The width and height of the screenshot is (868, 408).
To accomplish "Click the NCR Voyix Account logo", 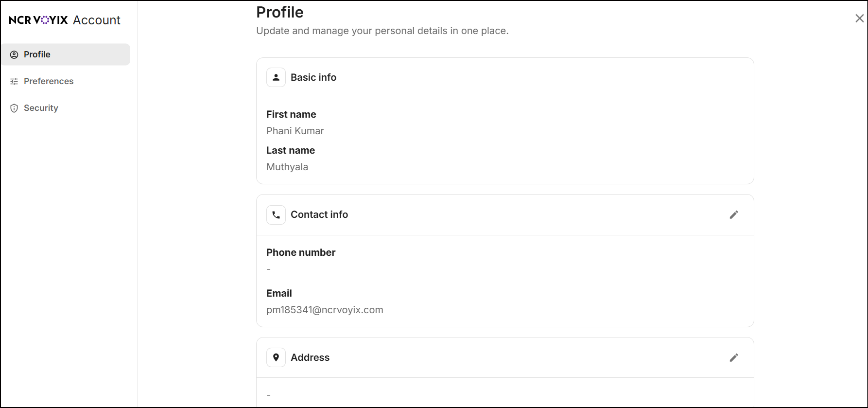I will (65, 20).
